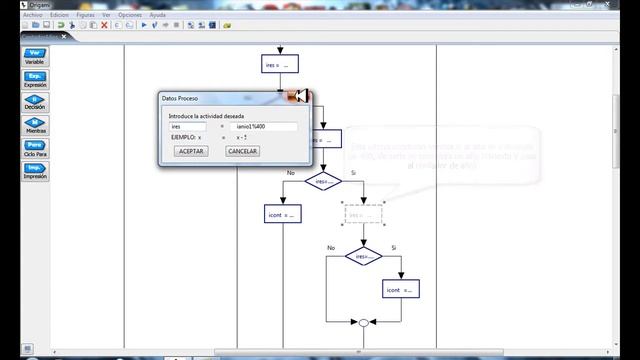Click the horizontal scrollbar left arrow
The height and width of the screenshot is (360, 640).
(54, 352)
